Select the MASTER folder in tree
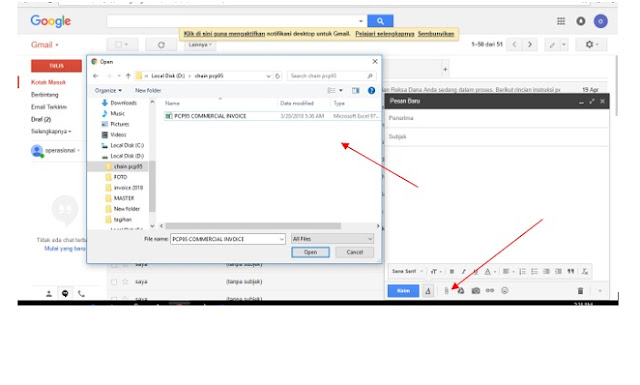The width and height of the screenshot is (640, 385). 124,198
